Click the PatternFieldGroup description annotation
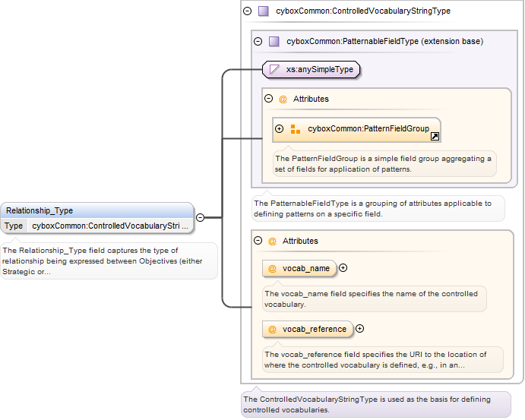The height and width of the screenshot is (420, 525). point(384,163)
